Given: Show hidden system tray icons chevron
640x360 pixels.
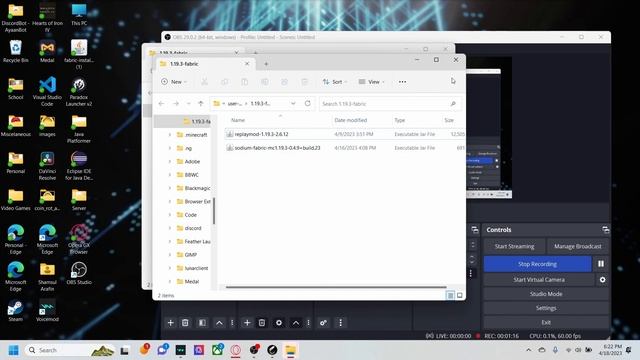Looking at the screenshot, I should (x=529, y=350).
